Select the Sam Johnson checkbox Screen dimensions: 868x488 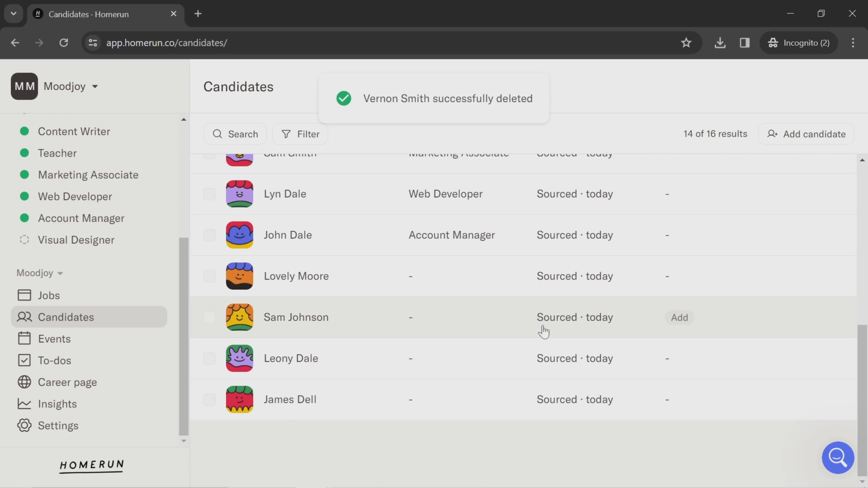point(209,317)
